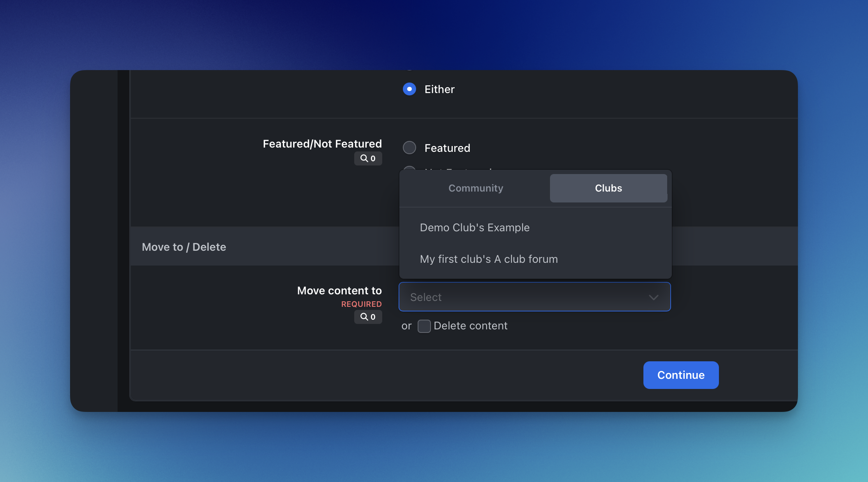Select the Either radio button
868x482 pixels.
click(x=409, y=89)
